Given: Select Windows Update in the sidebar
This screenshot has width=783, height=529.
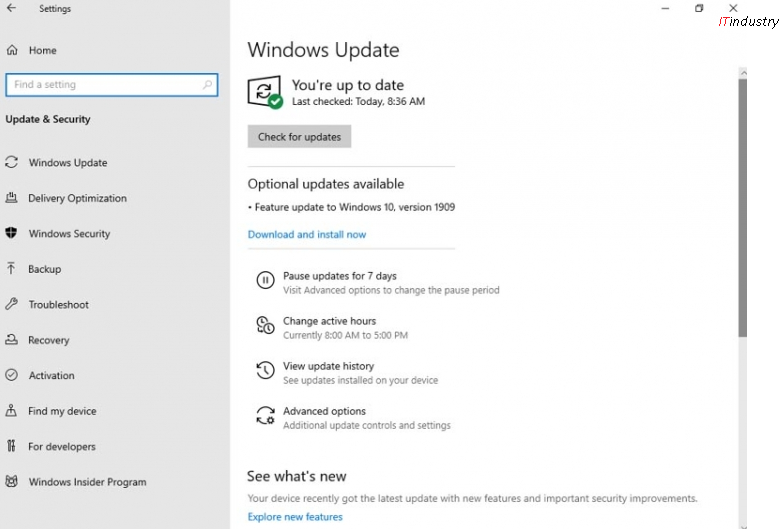Looking at the screenshot, I should 68,162.
